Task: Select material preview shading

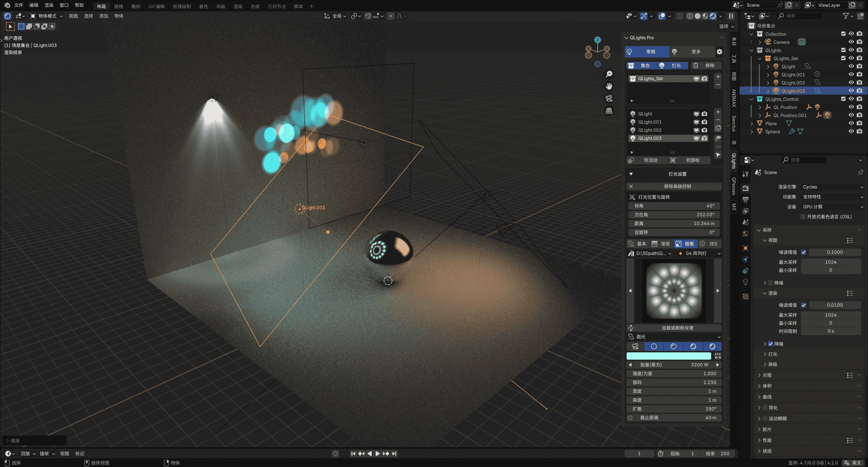Action: coord(705,16)
